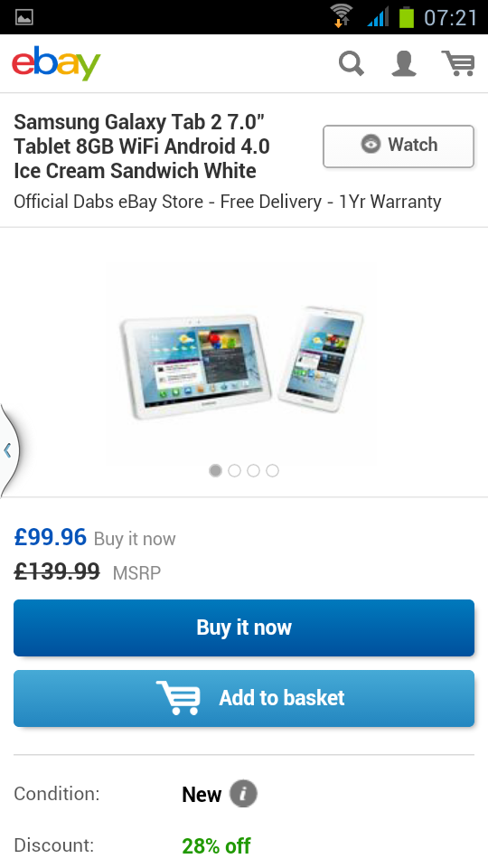Click the Add to basket button
Screen dimensions: 488x868
244,699
